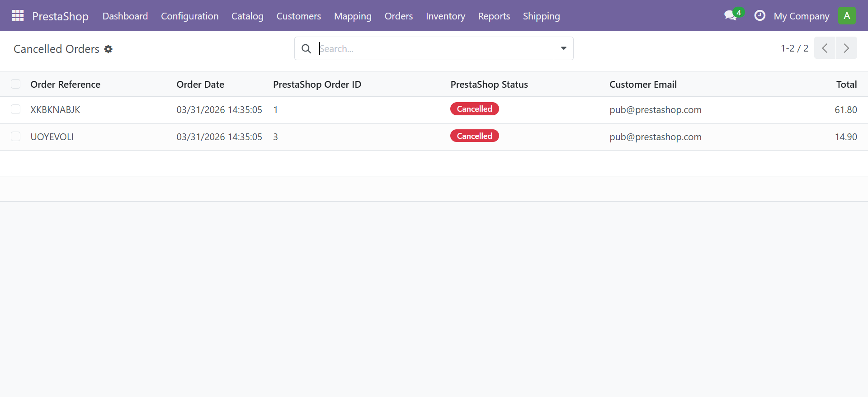Sort by the Order Date column header
868x397 pixels.
200,85
